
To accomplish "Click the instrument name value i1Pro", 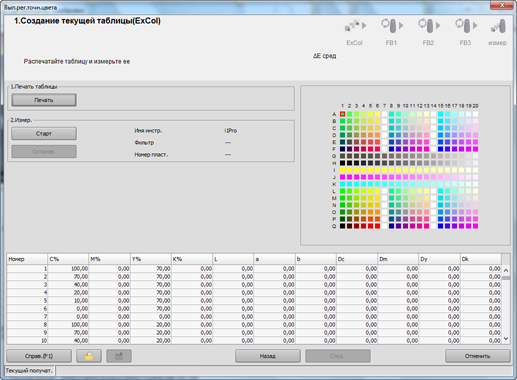I will point(231,131).
